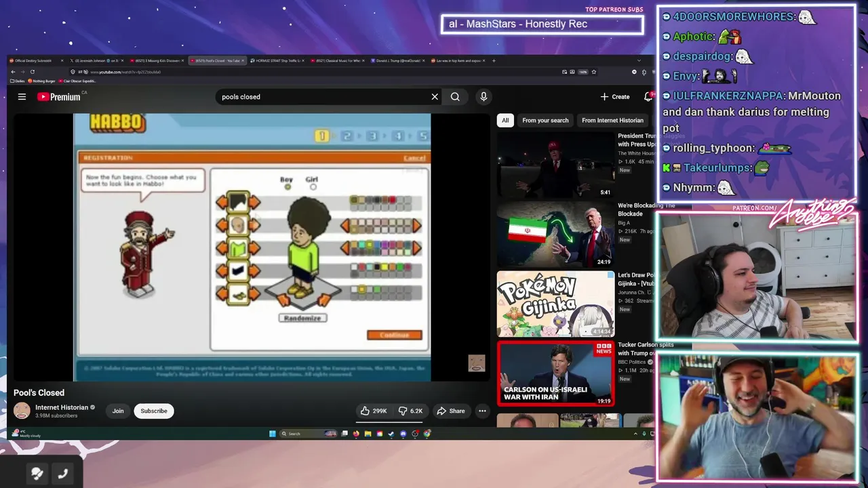Click the Windows taskbar Search box

click(309, 434)
